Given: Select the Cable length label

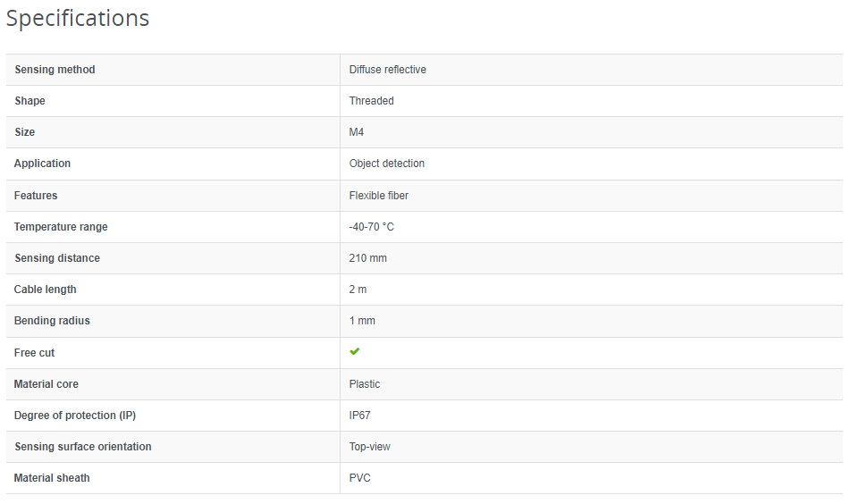Looking at the screenshot, I should (46, 290).
